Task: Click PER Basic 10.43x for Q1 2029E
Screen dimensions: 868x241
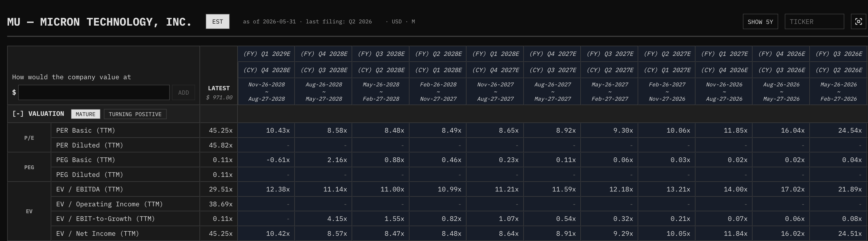Action: tap(266, 130)
